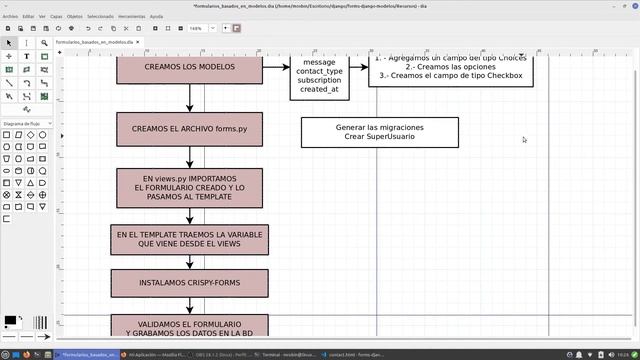Click the Print toolbar icon
Screen dimensions: 640x360
pos(71,29)
